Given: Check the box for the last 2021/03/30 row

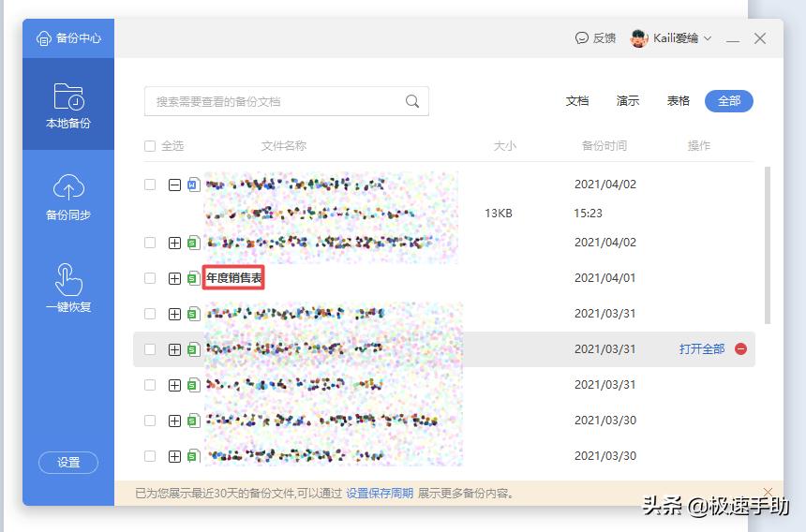Looking at the screenshot, I should [150, 456].
